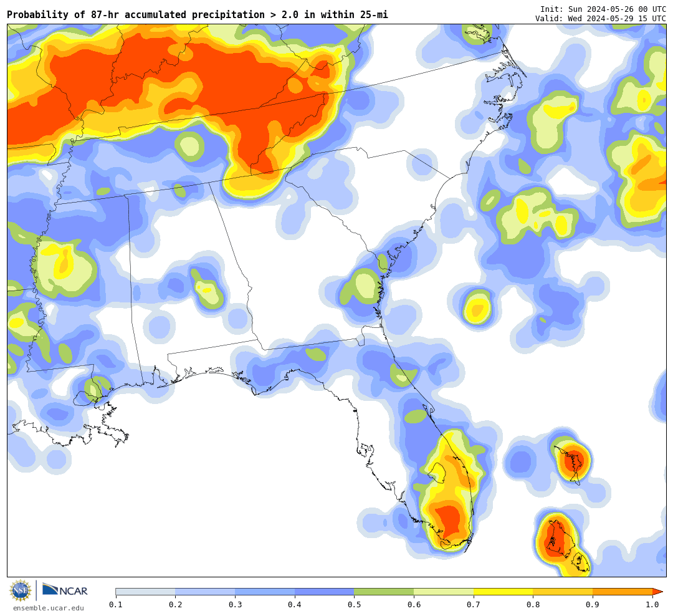Click the red high-probability area over south Florida
The width and height of the screenshot is (673, 616).
coord(449,521)
